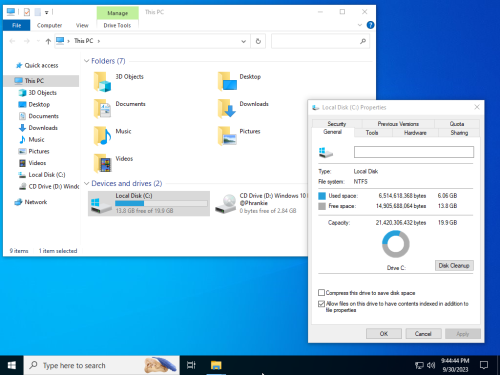Viewport: 500px width, 375px height.
Task: Open the 3D Objects folder icon
Action: 102,82
